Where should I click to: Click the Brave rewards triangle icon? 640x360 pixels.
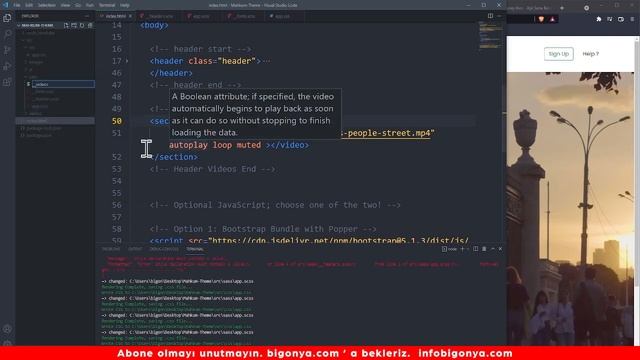(552, 19)
